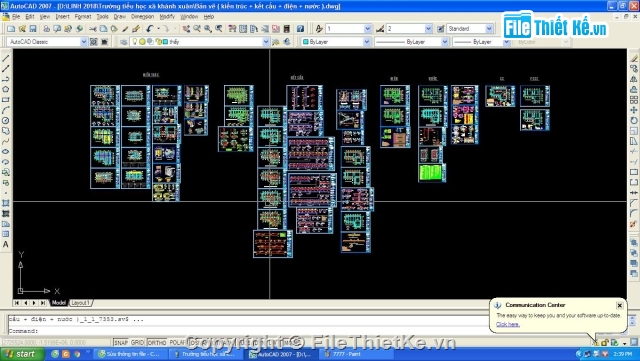This screenshot has height=361, width=640.
Task: Click the Undo arrow icon
Action: point(149,29)
